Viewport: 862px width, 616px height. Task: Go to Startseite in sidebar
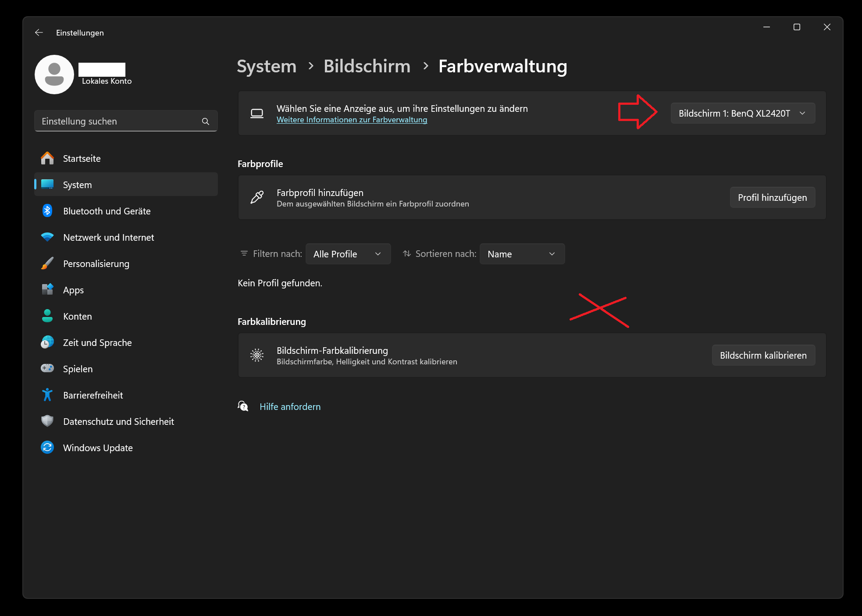point(126,158)
